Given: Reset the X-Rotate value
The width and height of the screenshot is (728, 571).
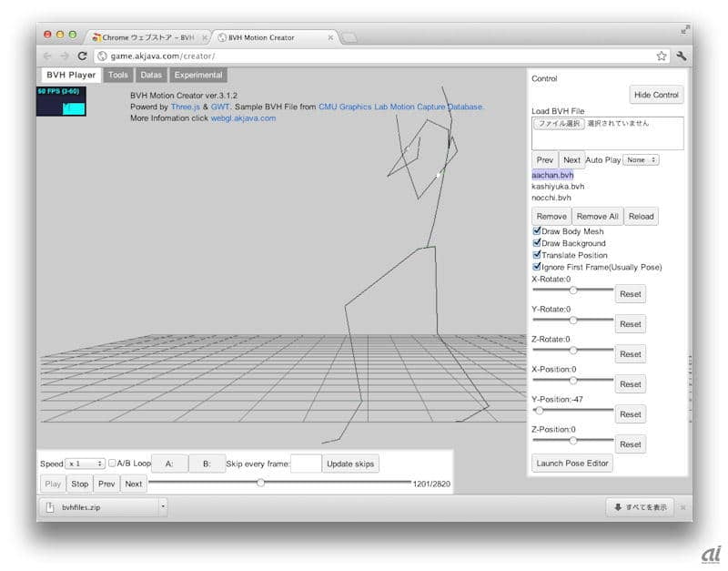Looking at the screenshot, I should (630, 294).
